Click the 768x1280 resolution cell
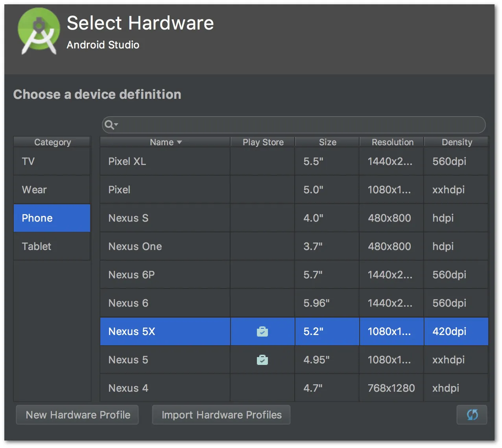Screen dimensions: 502x448 click(x=391, y=388)
